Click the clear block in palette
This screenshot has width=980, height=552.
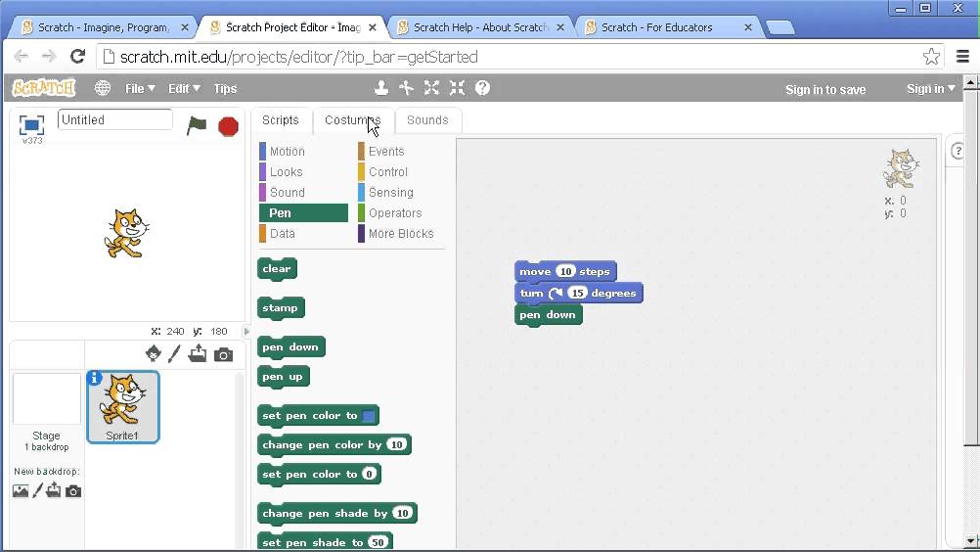pyautogui.click(x=277, y=269)
